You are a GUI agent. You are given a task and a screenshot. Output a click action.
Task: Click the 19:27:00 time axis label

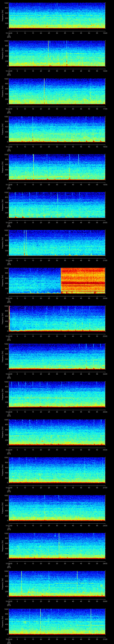point(9,525)
